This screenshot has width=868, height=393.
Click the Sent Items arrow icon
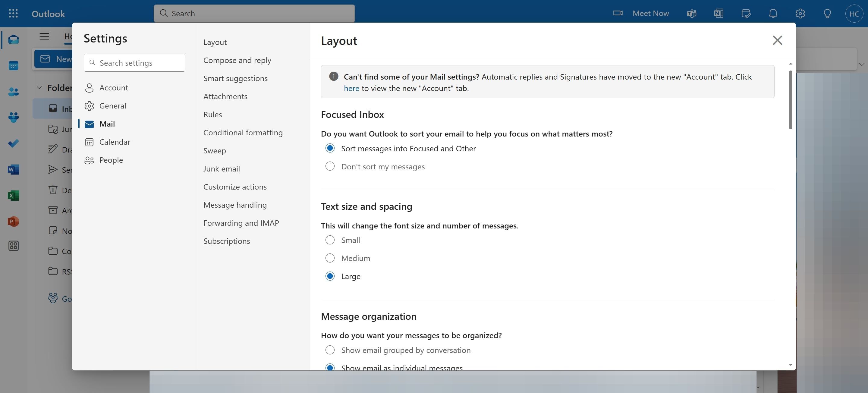click(x=53, y=169)
